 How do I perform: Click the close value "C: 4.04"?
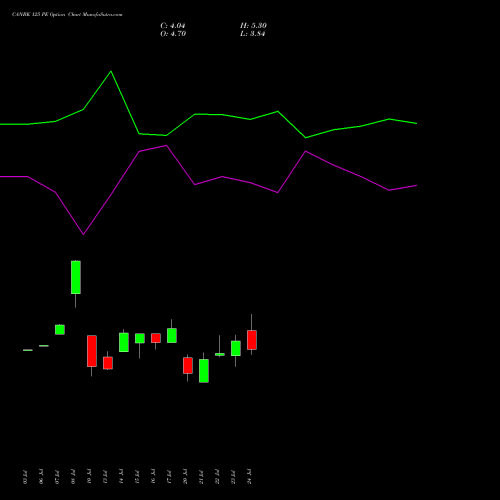point(173,26)
